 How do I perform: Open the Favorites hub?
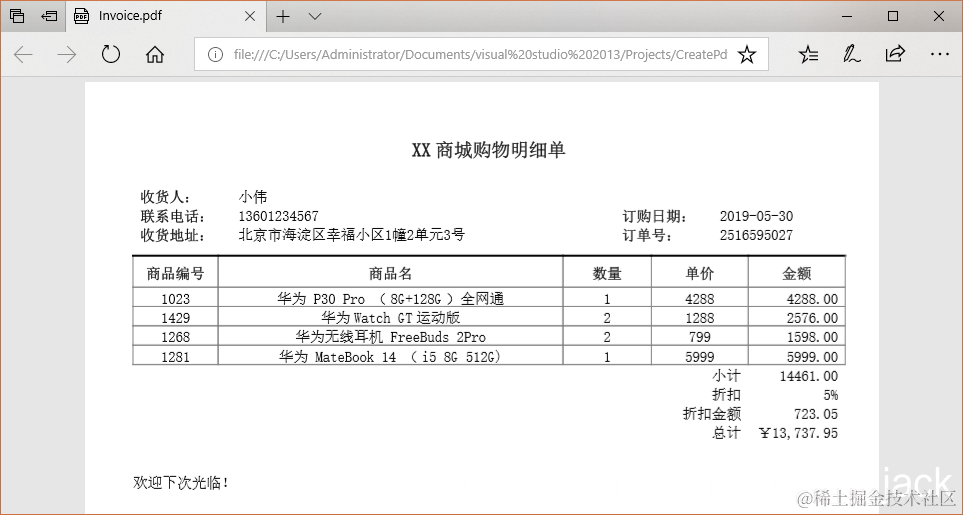point(808,55)
